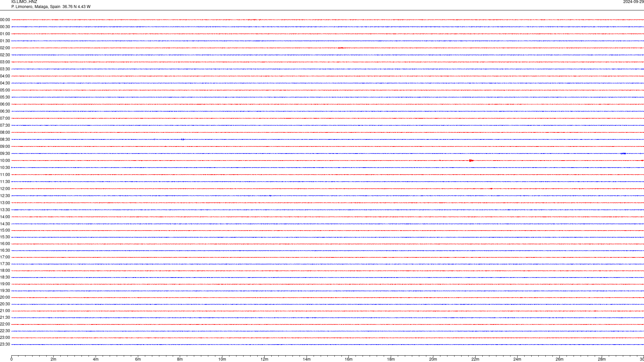The image size is (644, 362).
Task: Click the 07:30 time row label
Action: 5,125
